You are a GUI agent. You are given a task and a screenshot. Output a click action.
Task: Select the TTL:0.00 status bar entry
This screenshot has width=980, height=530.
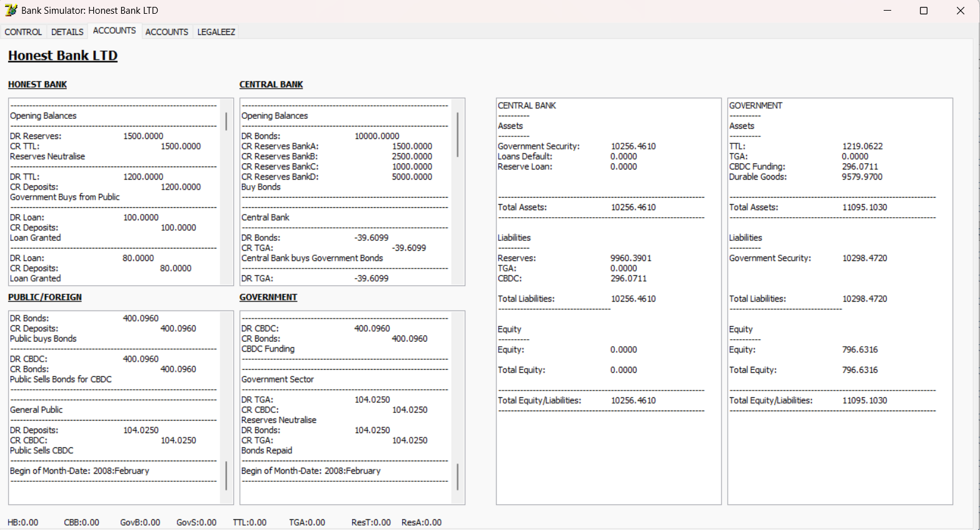click(250, 522)
